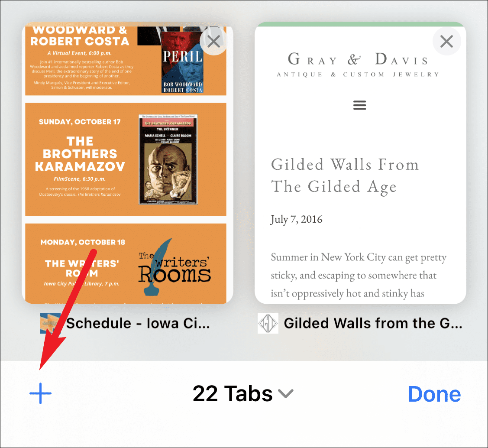Open the Sunday, October 17 event card
Image resolution: width=488 pixels, height=448 pixels.
pyautogui.click(x=126, y=159)
